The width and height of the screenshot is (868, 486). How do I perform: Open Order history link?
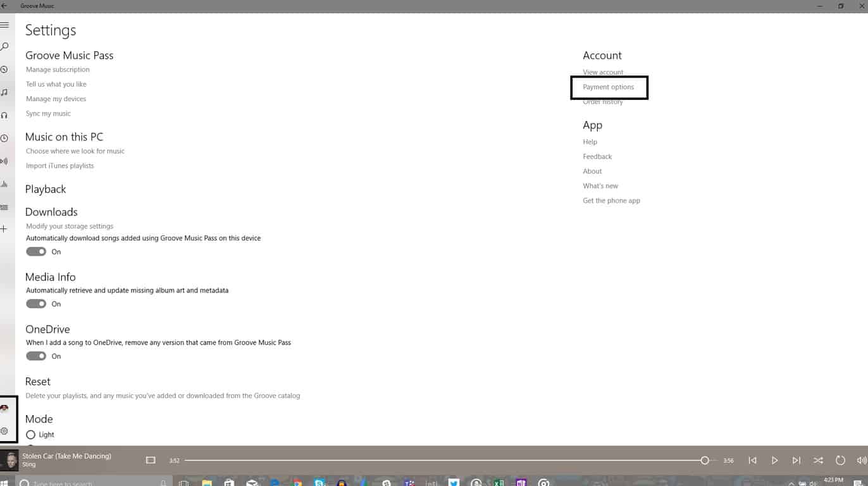(603, 102)
